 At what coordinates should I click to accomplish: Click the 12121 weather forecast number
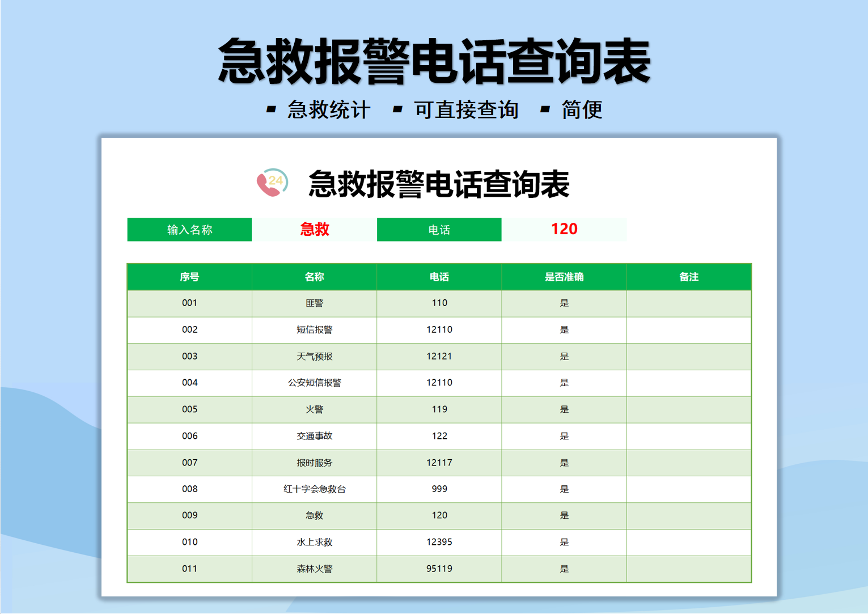click(x=439, y=357)
